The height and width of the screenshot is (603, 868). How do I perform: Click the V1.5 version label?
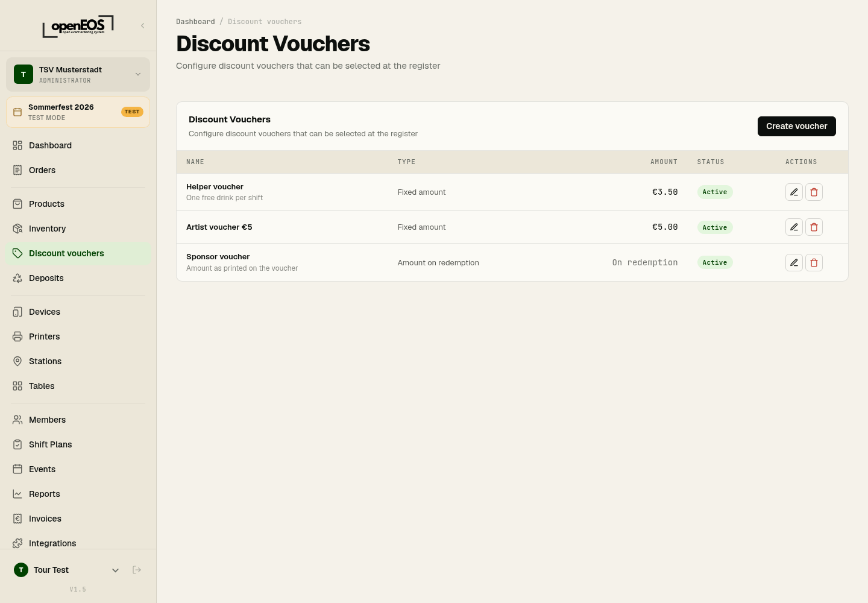(x=78, y=590)
